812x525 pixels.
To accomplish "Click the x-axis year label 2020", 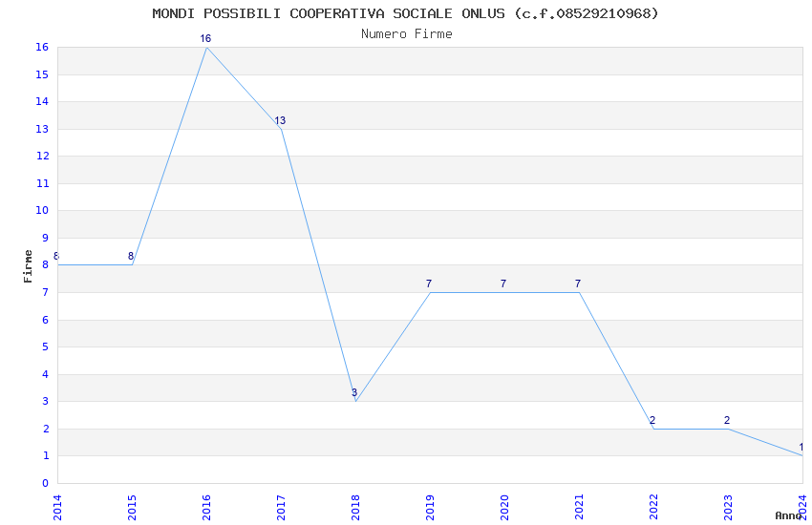I will tap(505, 508).
